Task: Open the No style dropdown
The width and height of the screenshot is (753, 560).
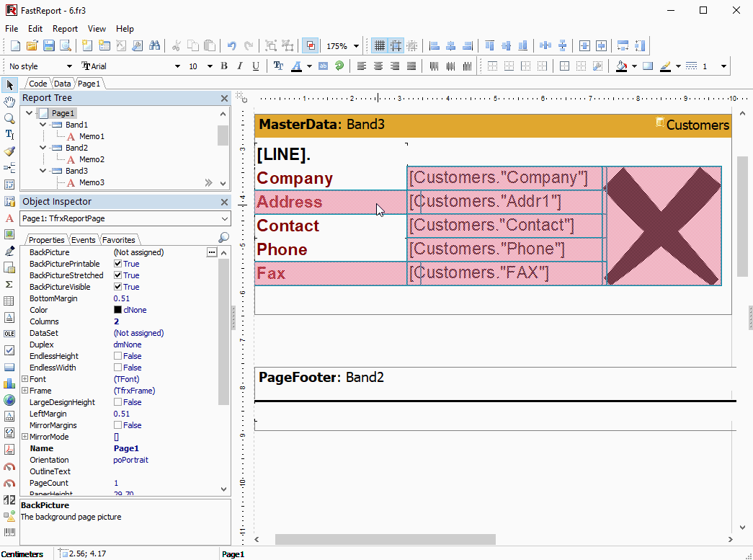Action: 69,66
